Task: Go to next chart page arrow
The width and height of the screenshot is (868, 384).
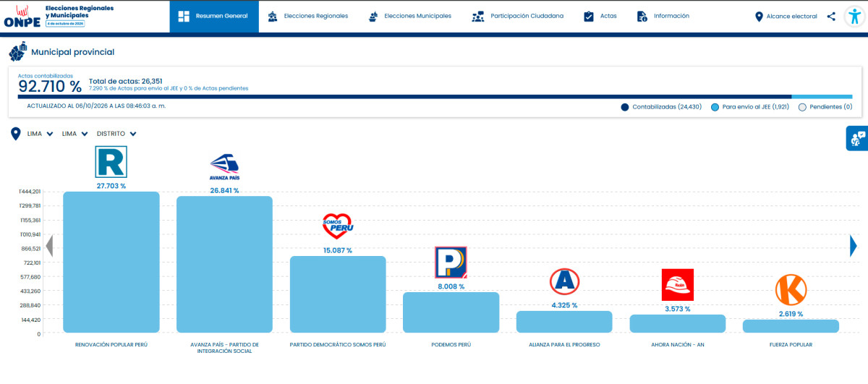Action: [854, 246]
